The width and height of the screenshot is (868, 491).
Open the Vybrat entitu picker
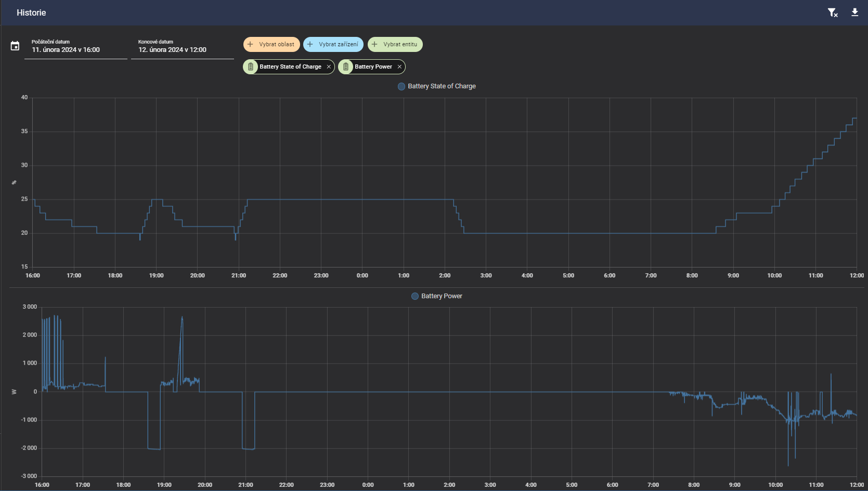pos(395,44)
